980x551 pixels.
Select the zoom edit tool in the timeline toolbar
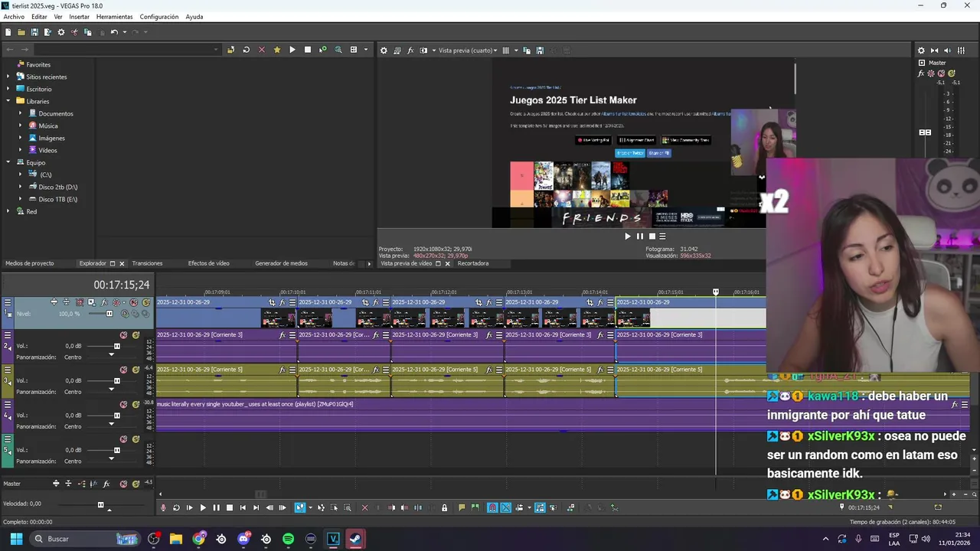pos(348,507)
